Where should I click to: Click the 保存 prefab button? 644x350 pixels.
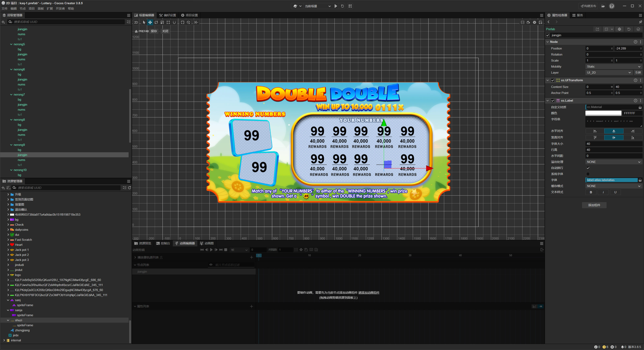point(154,31)
